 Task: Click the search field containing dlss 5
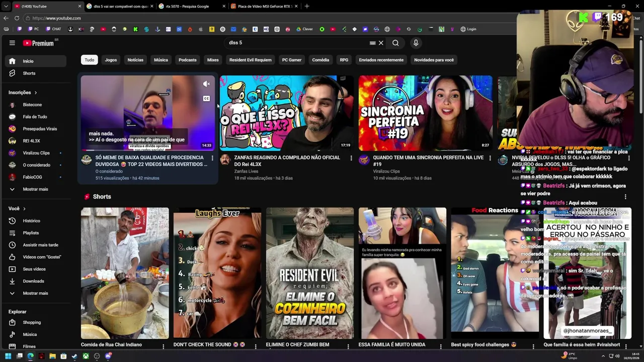click(297, 43)
